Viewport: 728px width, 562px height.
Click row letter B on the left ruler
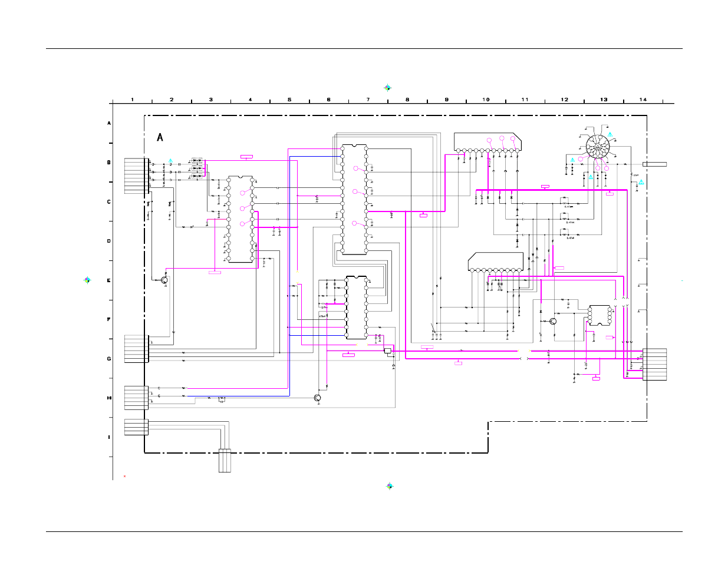pyautogui.click(x=108, y=162)
